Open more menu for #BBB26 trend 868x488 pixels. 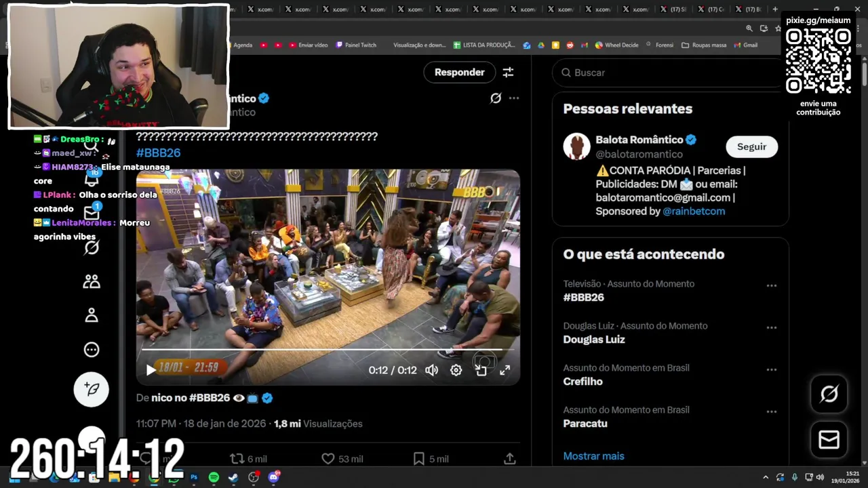point(772,285)
